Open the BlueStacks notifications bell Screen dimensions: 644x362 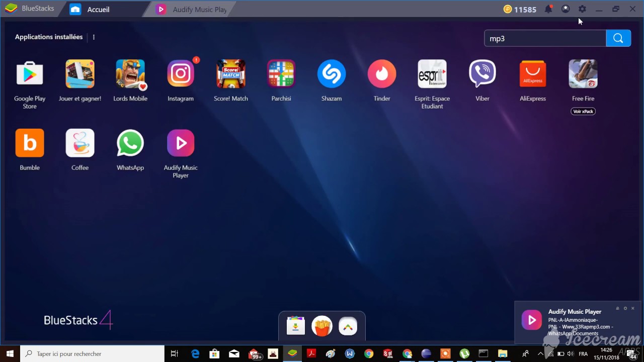549,9
